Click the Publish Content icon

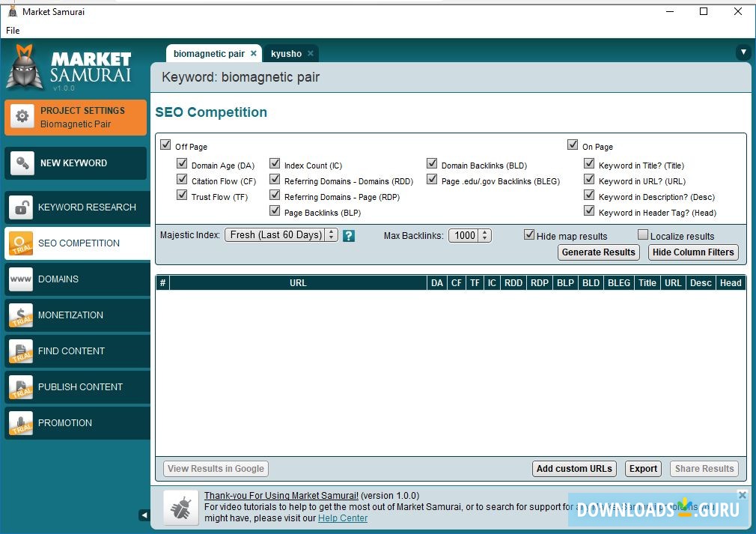[x=21, y=387]
